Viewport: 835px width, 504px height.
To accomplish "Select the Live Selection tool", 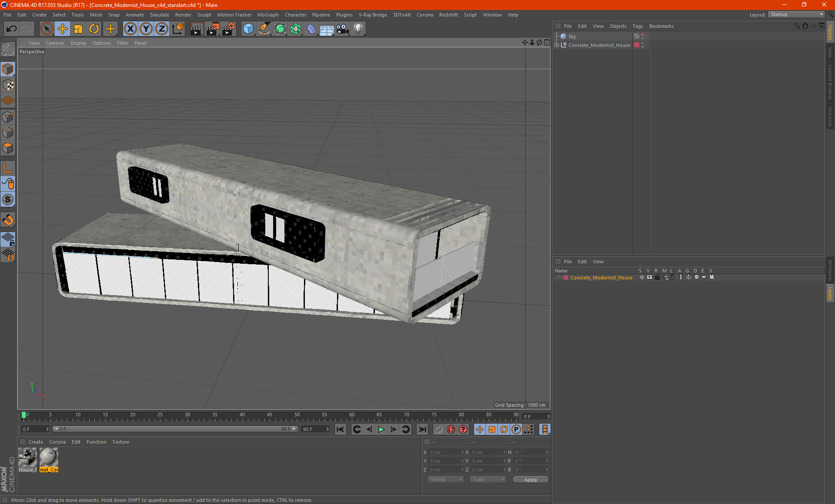I will pyautogui.click(x=47, y=29).
